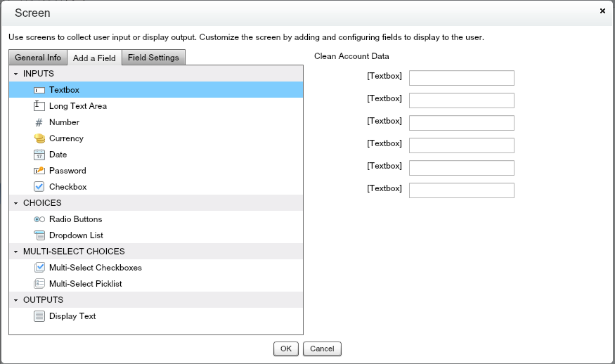Switch to the General Info tab
The width and height of the screenshot is (615, 364).
(x=38, y=58)
